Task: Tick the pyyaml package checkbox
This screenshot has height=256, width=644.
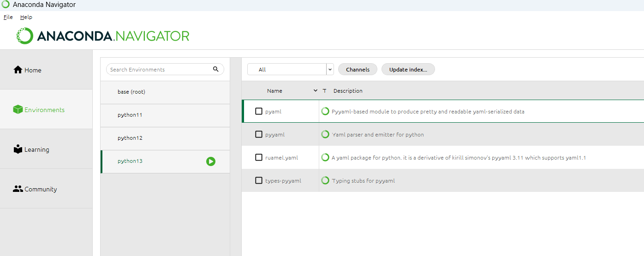Action: [x=259, y=134]
